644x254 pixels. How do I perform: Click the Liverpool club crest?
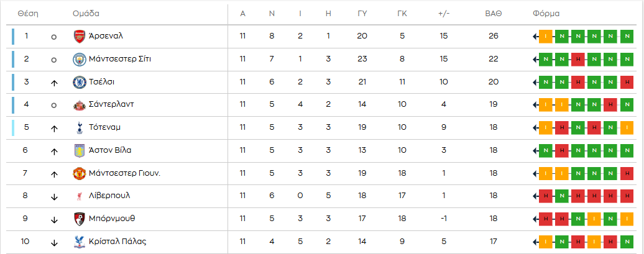pyautogui.click(x=79, y=196)
